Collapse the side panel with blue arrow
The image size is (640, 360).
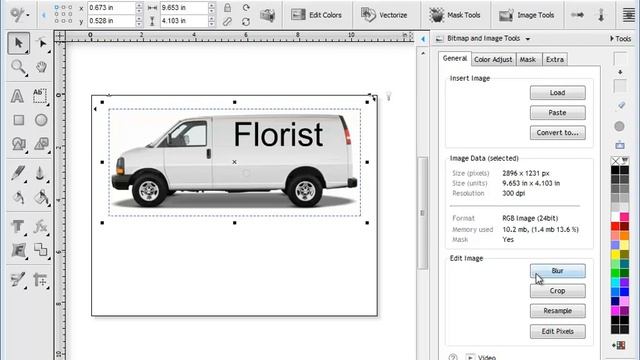click(423, 39)
